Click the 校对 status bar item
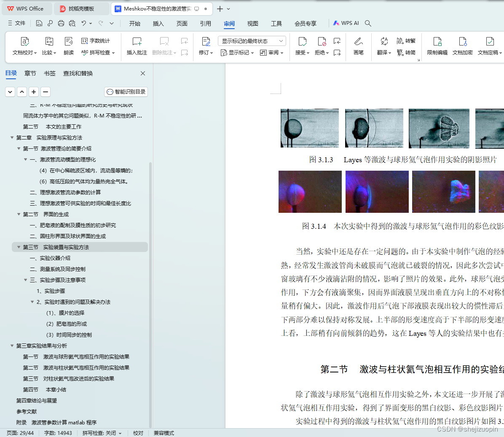Screen dimensions: 504x437 coord(138,433)
